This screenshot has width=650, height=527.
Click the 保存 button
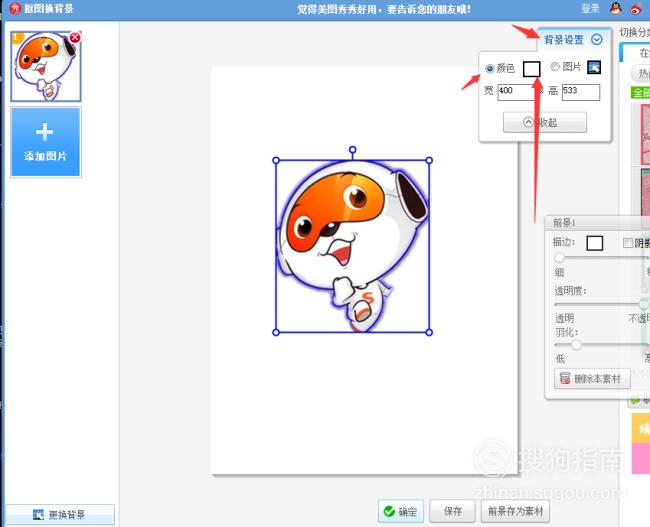tap(452, 511)
